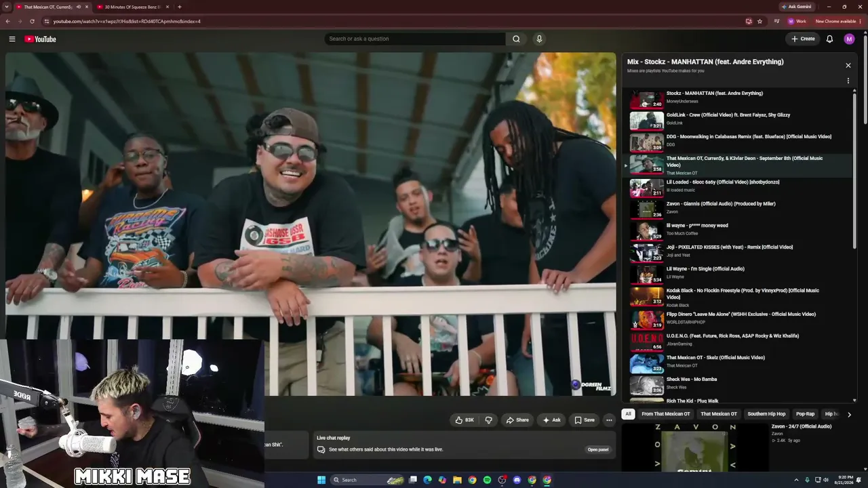Viewport: 868px width, 488px height.
Task: Open the YouTube guide hamburger menu
Action: click(x=12, y=39)
